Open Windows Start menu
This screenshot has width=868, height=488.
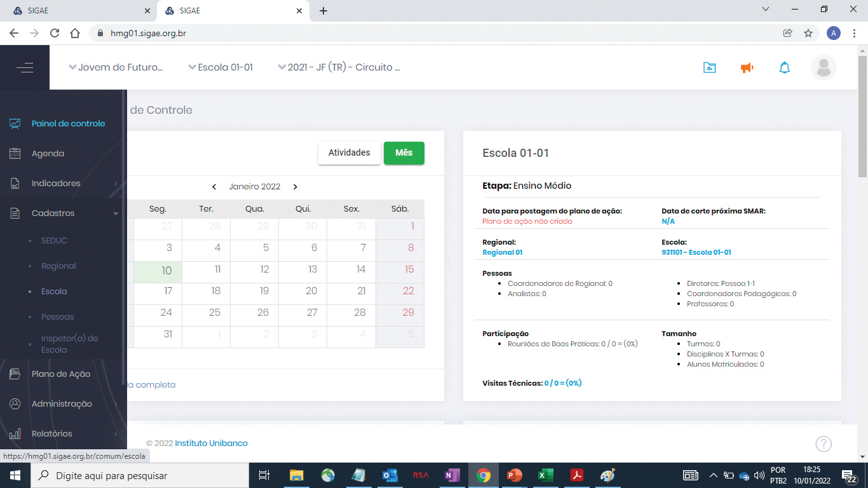pyautogui.click(x=15, y=475)
